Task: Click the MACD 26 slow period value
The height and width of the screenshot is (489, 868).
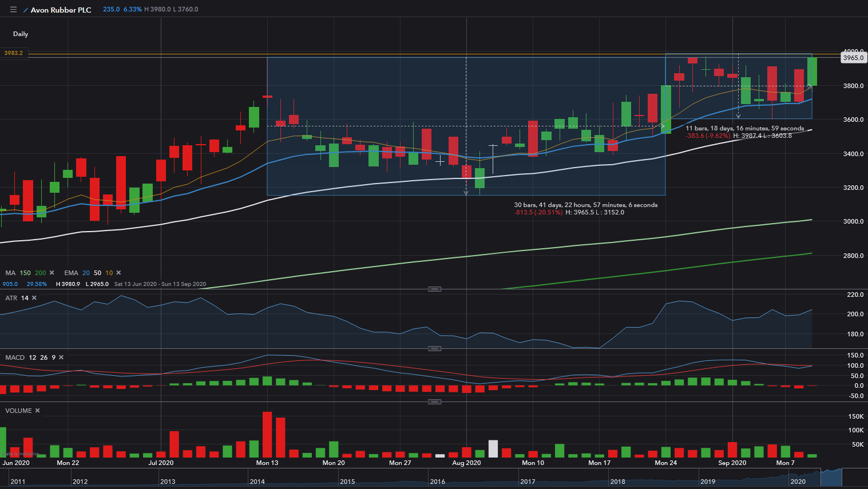Action: coord(44,357)
